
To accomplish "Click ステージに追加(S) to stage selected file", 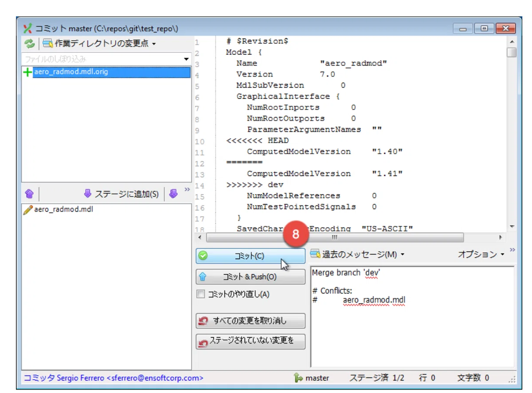I will coord(121,194).
